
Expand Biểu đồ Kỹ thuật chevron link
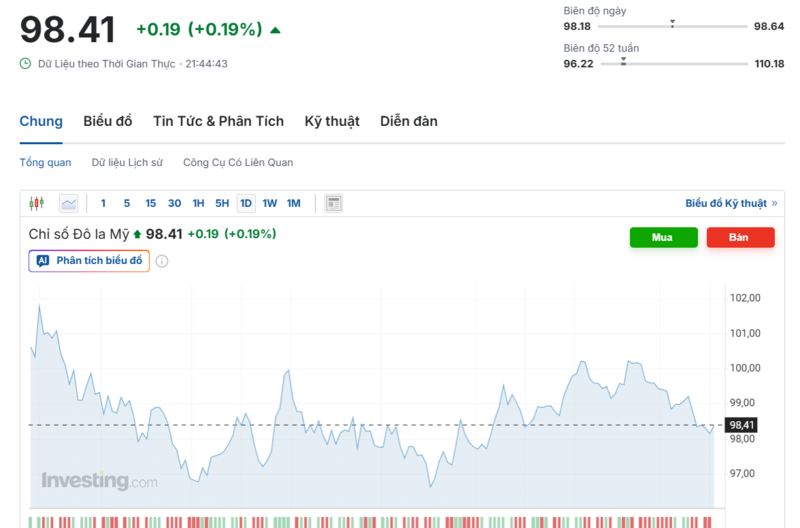click(773, 203)
